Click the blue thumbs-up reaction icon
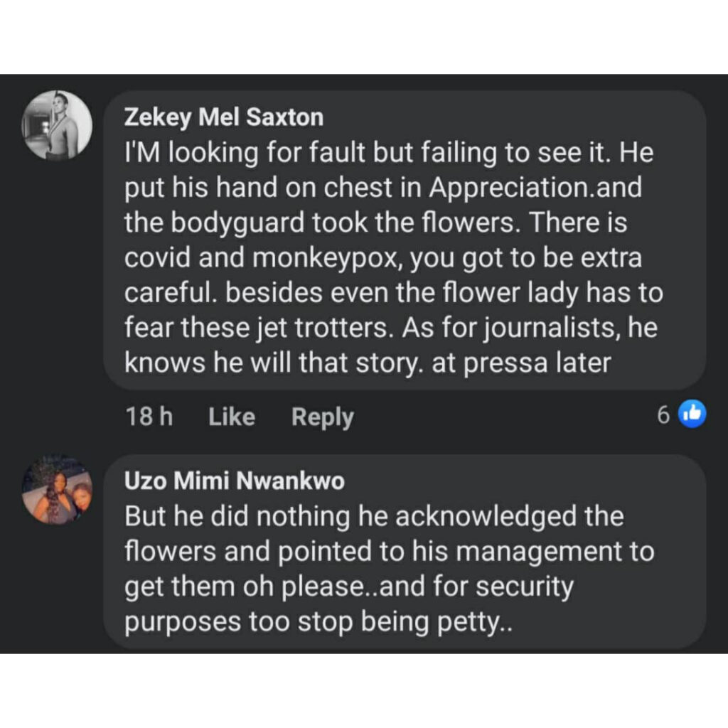728x728 pixels. (692, 414)
